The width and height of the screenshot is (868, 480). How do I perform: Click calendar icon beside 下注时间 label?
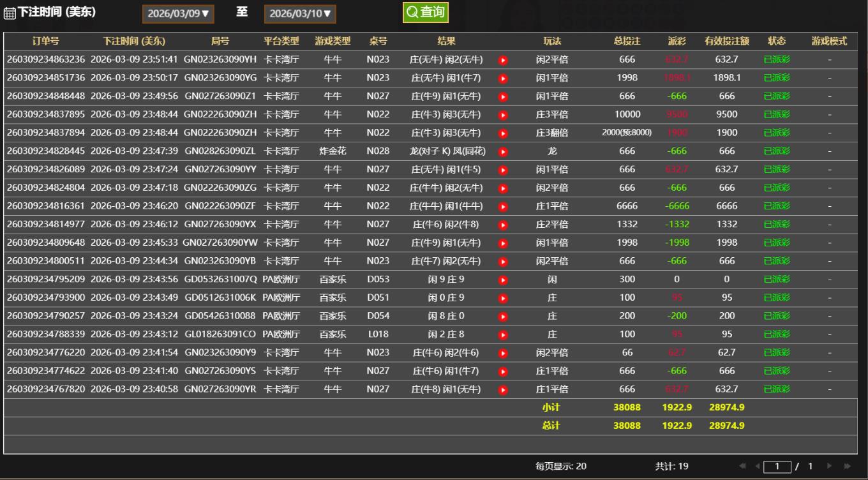[10, 13]
